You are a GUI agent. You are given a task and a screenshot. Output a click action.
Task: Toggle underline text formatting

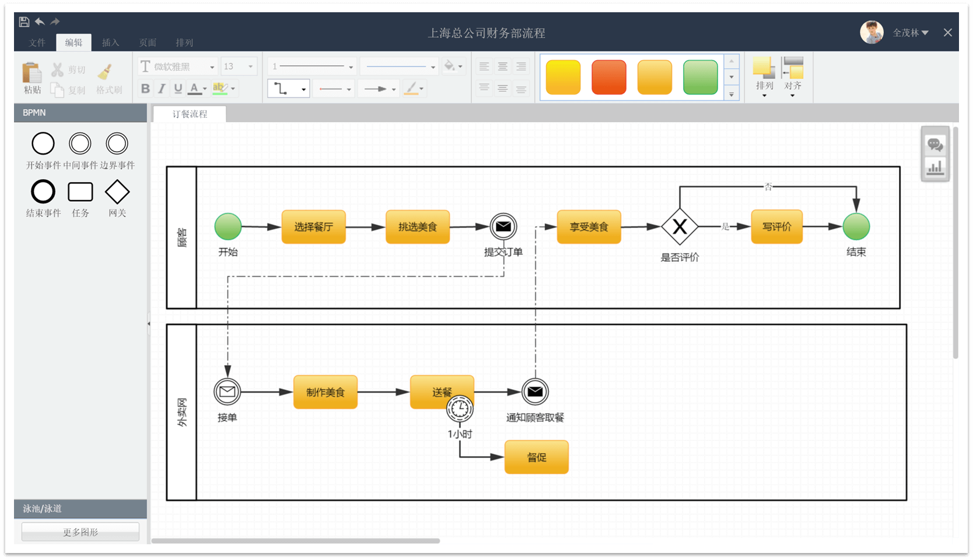pyautogui.click(x=178, y=88)
